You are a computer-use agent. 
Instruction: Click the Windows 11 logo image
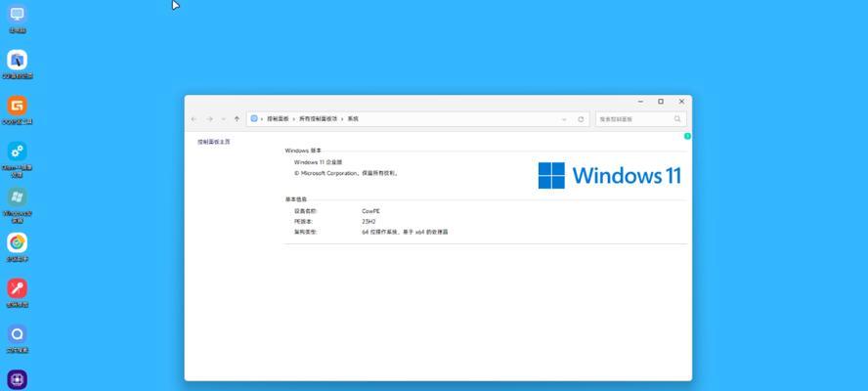point(610,175)
